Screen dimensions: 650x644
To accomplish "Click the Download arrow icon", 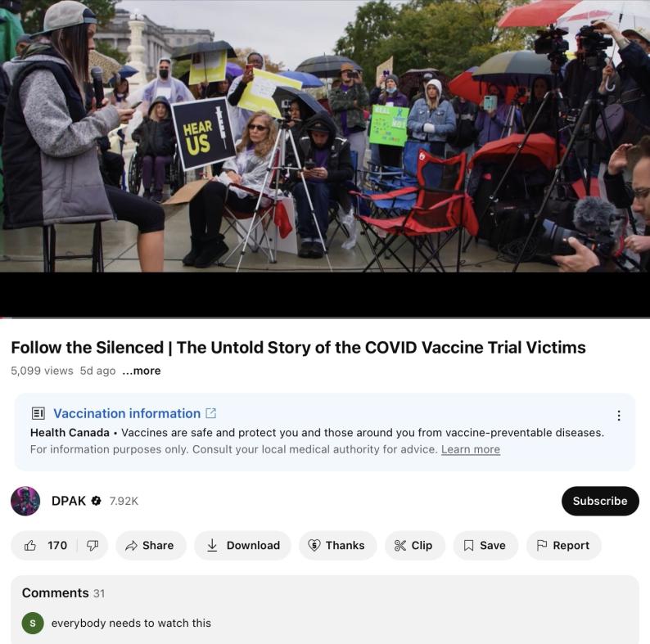I will click(212, 545).
